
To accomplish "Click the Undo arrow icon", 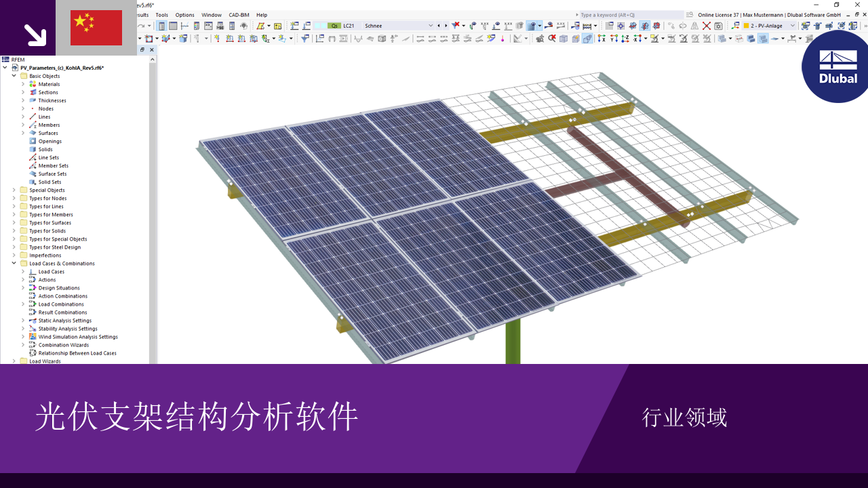I will (142, 26).
